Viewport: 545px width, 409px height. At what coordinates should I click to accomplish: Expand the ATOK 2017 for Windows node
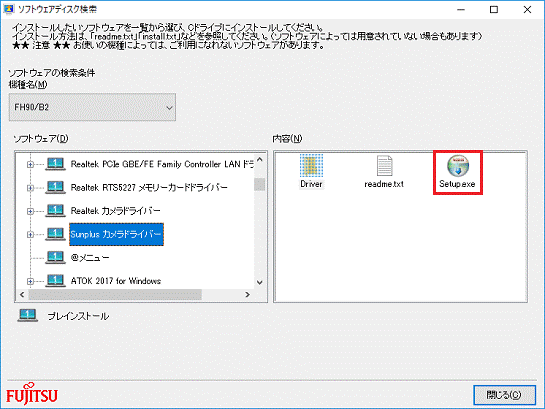pyautogui.click(x=30, y=281)
